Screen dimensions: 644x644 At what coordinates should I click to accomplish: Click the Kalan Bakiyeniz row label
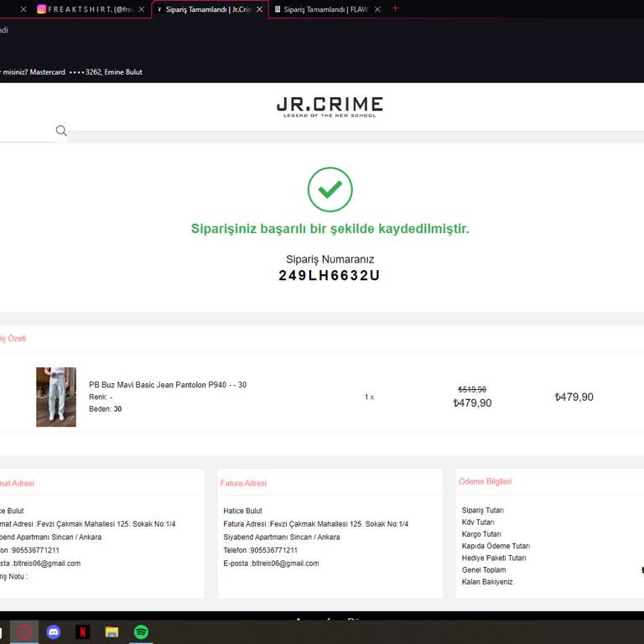(x=487, y=582)
